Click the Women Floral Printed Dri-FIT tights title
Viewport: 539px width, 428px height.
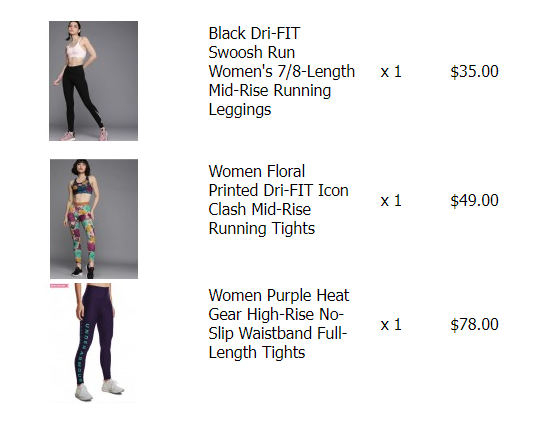pyautogui.click(x=278, y=200)
